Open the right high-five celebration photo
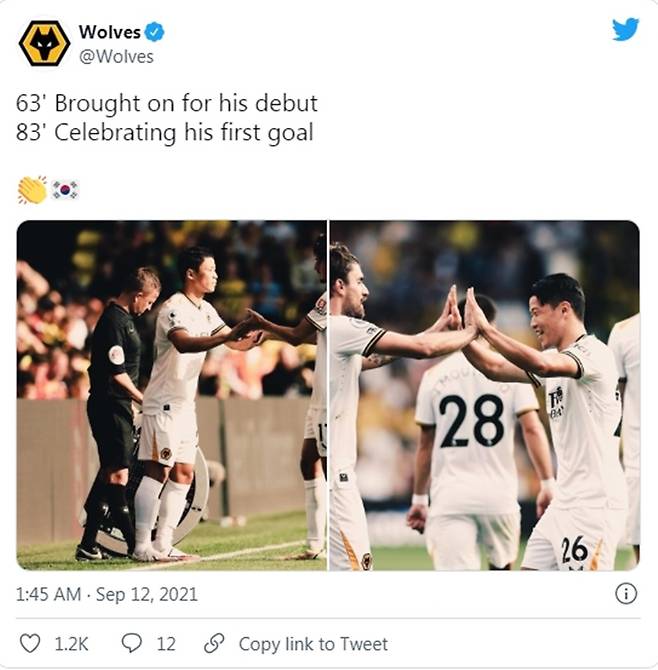 tap(484, 395)
